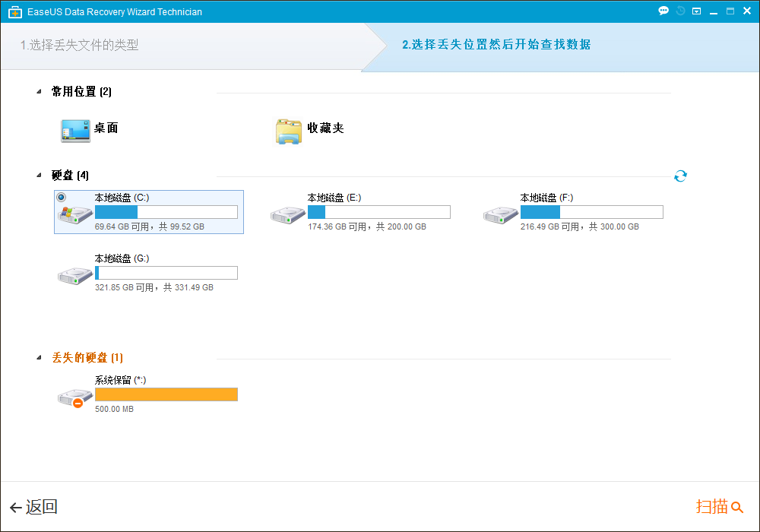760x532 pixels.
Task: Open the feedback chat bubble icon
Action: 663,11
